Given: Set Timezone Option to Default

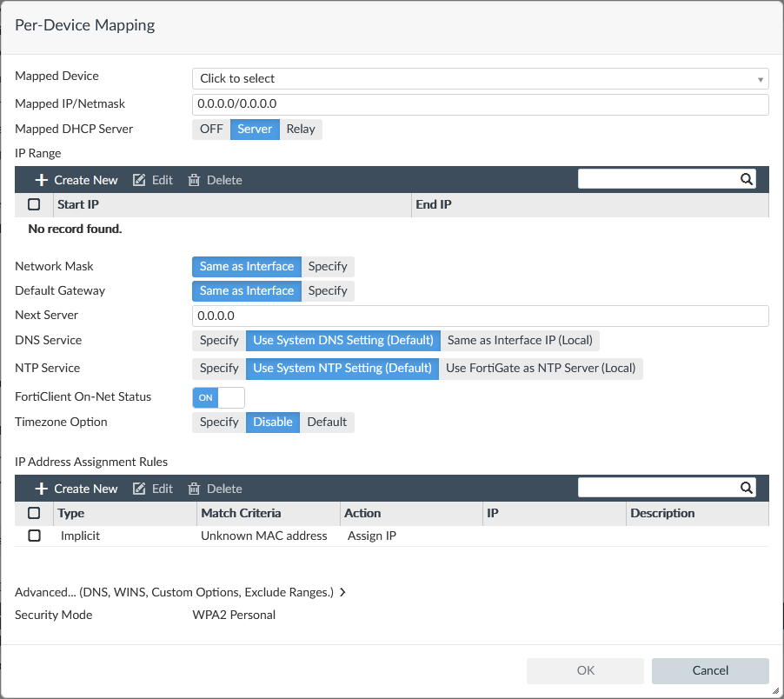Looking at the screenshot, I should point(327,422).
